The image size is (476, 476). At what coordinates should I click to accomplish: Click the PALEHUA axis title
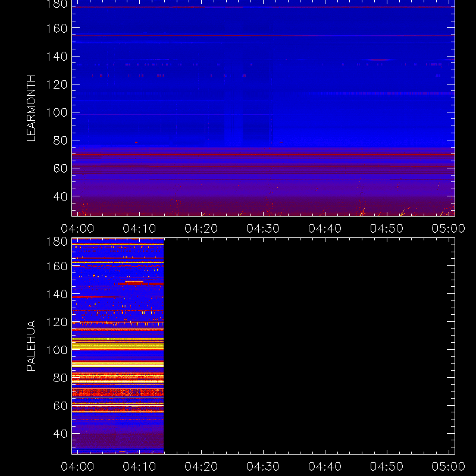32,346
